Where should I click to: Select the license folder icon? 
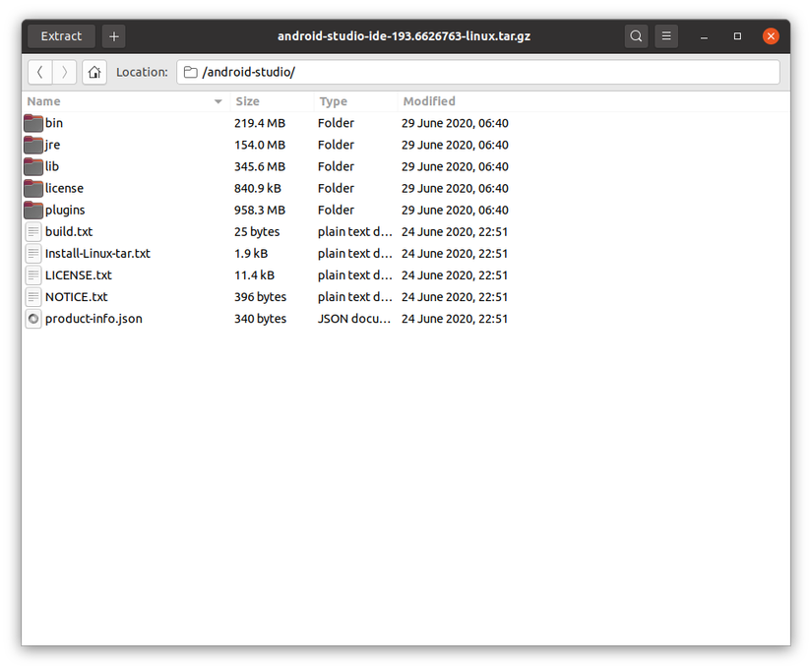point(33,189)
